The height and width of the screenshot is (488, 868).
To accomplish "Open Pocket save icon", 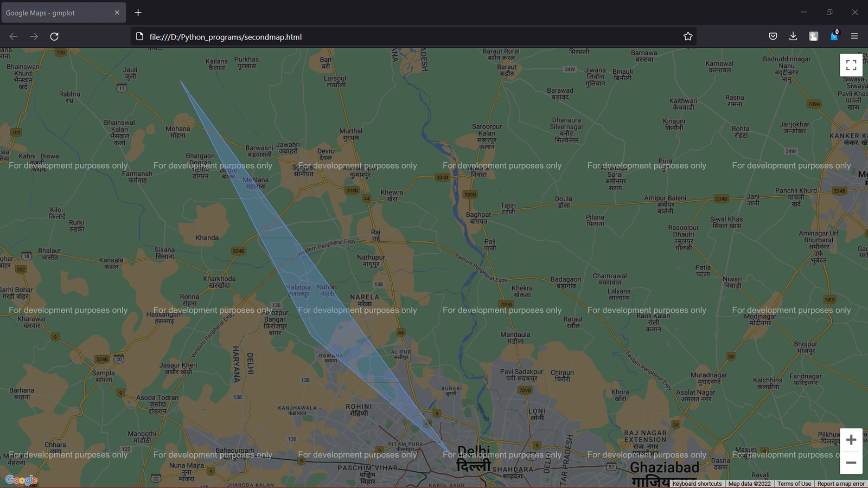I will click(773, 36).
